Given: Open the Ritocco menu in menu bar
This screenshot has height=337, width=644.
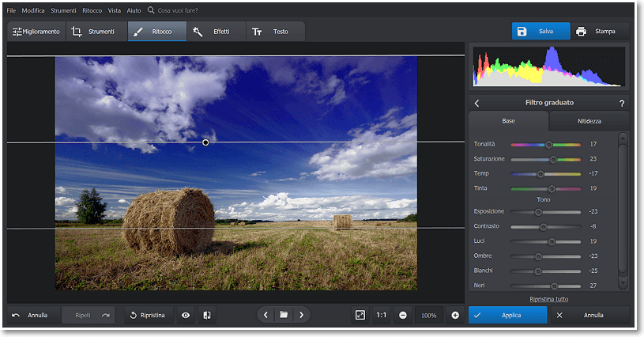Looking at the screenshot, I should [x=92, y=10].
